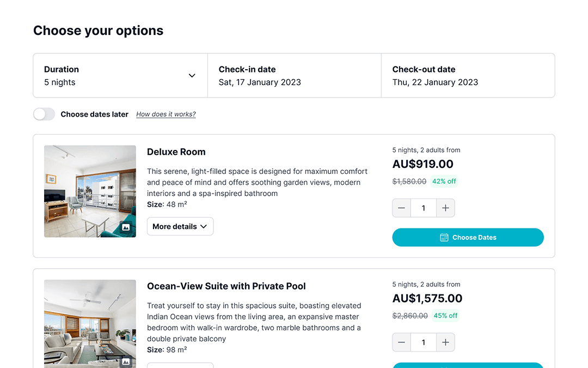Open the Ocean-View Suite photo thumbnail

[90, 324]
